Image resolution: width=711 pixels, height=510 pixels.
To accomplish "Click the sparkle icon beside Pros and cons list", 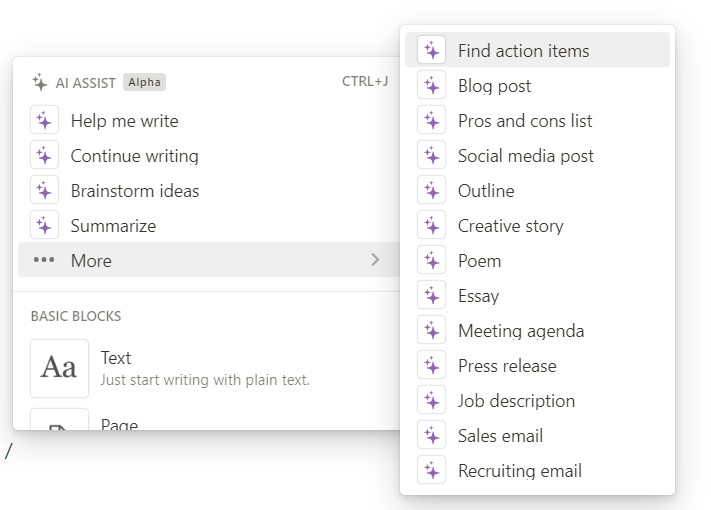I will tap(431, 120).
